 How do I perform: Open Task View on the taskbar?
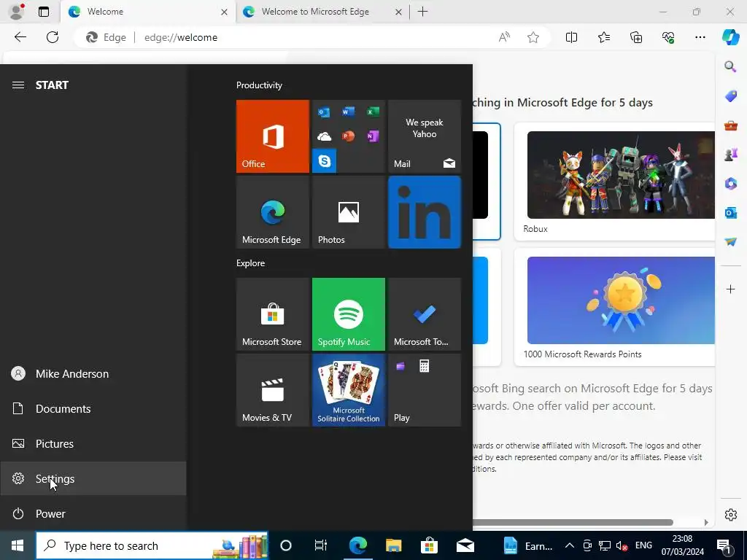pyautogui.click(x=321, y=545)
